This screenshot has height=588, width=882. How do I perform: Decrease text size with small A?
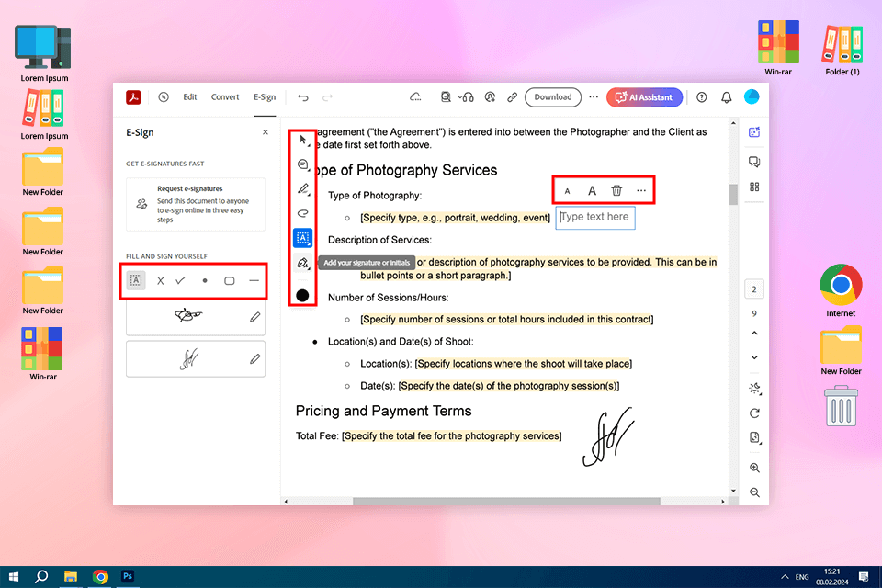pyautogui.click(x=567, y=191)
